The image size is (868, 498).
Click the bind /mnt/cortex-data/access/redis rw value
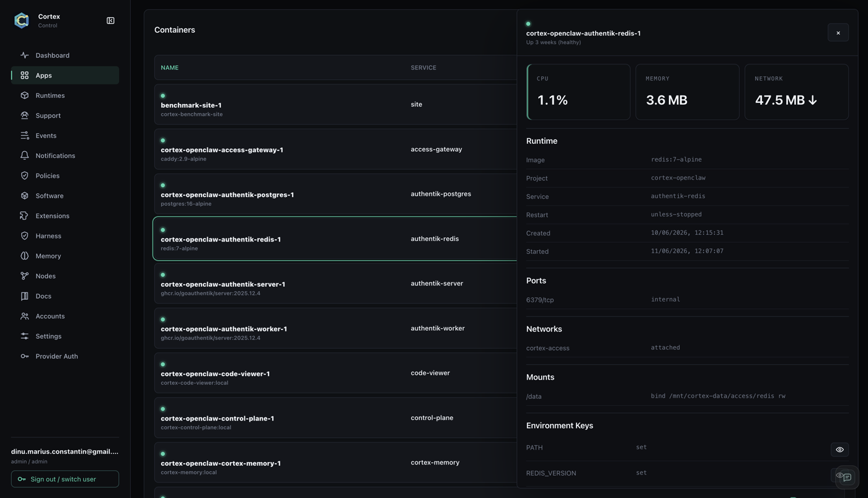tap(718, 396)
